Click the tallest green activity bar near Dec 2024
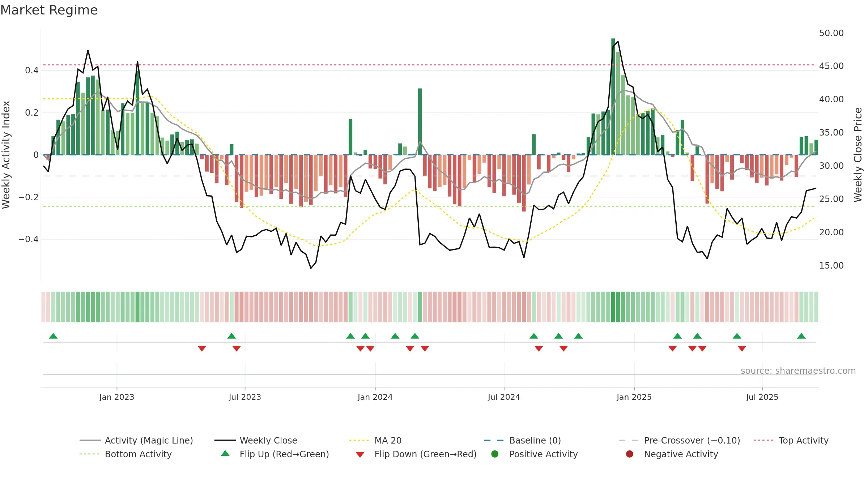 click(x=613, y=97)
